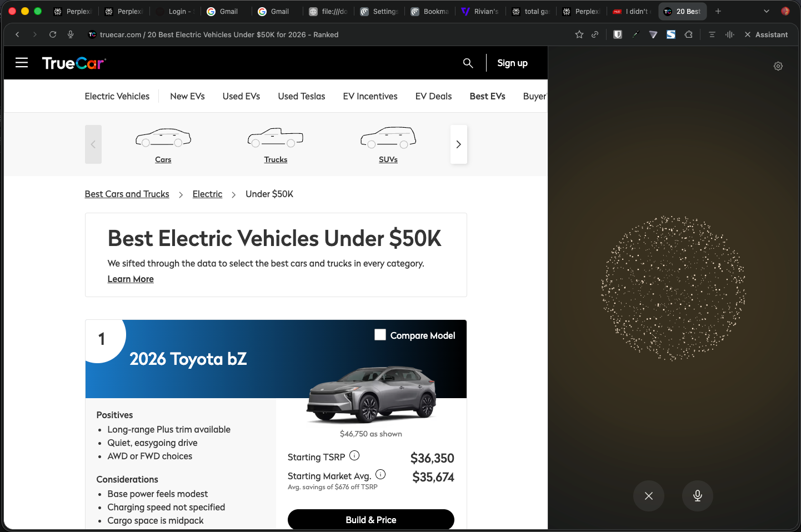Click the Starting TSRP info icon
801x532 pixels.
coord(354,456)
